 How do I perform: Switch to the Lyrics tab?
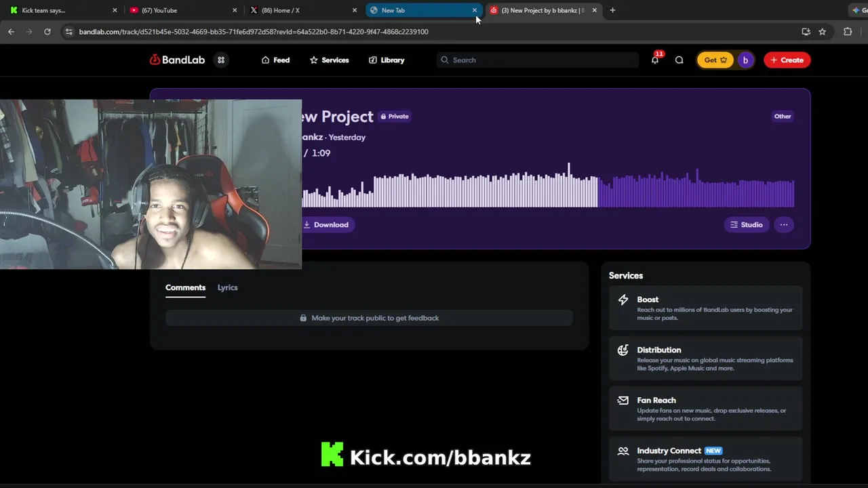tap(227, 287)
